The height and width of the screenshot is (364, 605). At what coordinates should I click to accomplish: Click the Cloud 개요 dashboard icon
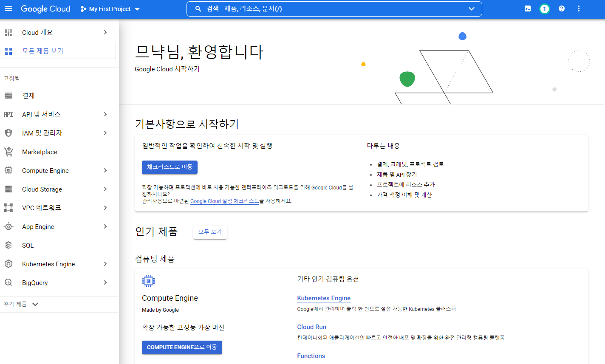point(8,32)
